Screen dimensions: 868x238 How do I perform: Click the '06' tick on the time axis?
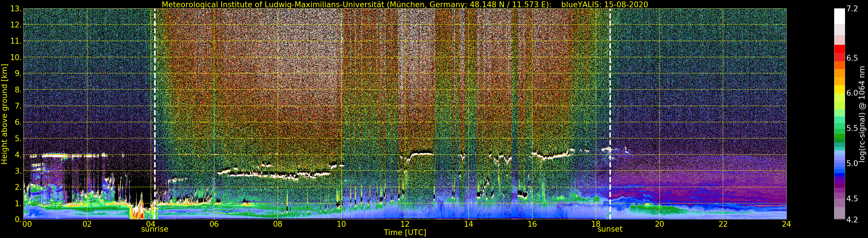(x=214, y=224)
